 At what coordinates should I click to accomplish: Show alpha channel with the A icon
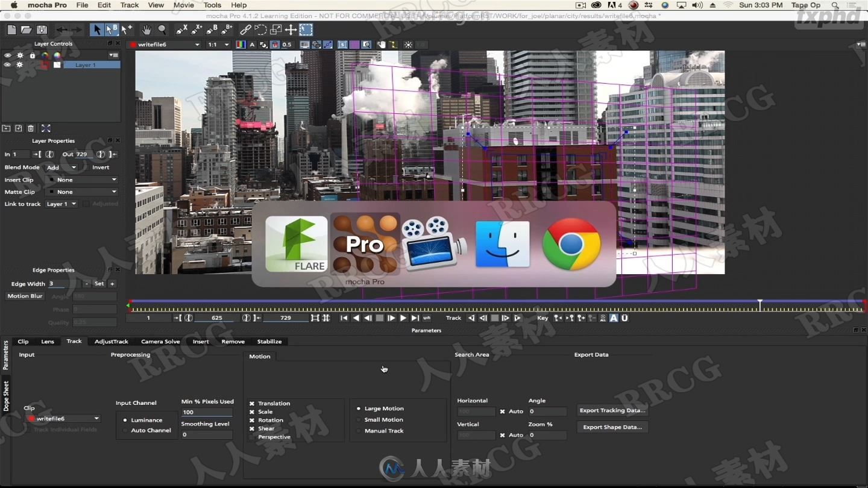[252, 45]
